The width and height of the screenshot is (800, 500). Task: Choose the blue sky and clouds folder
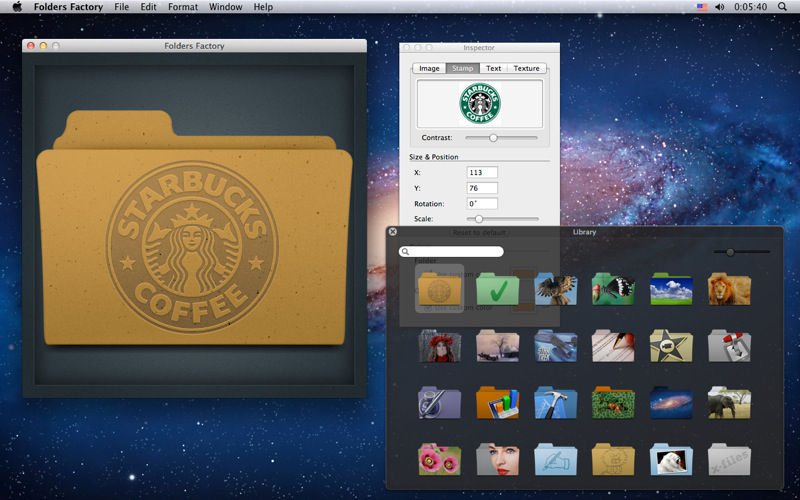pos(671,289)
